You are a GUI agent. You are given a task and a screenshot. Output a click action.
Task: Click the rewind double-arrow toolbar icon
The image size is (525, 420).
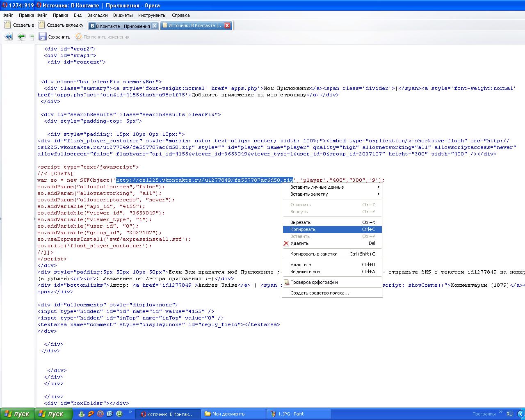(x=9, y=37)
